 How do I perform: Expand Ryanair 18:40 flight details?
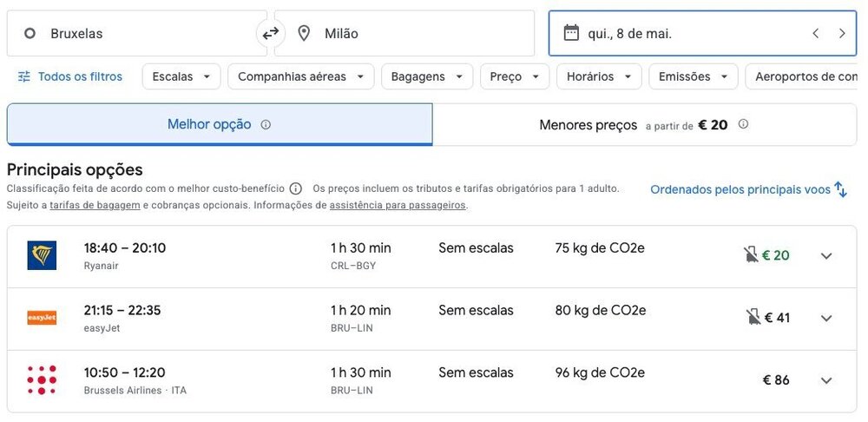click(826, 256)
